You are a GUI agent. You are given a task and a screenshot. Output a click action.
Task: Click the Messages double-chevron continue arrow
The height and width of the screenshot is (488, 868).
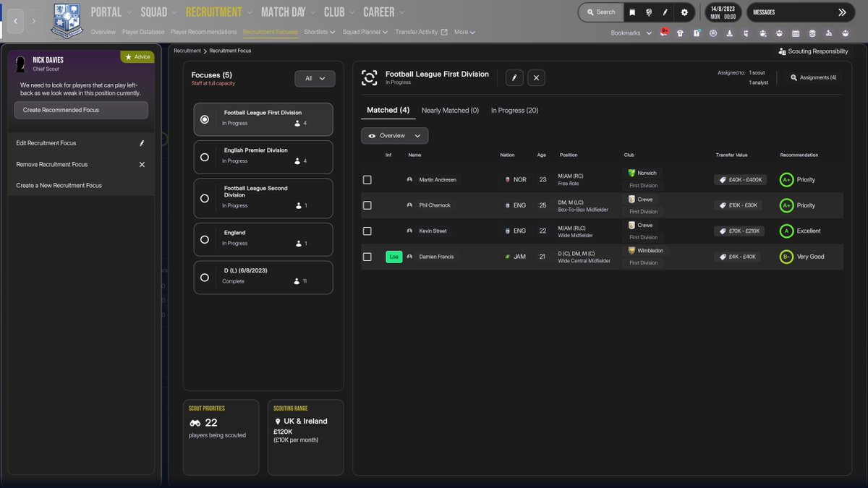pyautogui.click(x=842, y=12)
